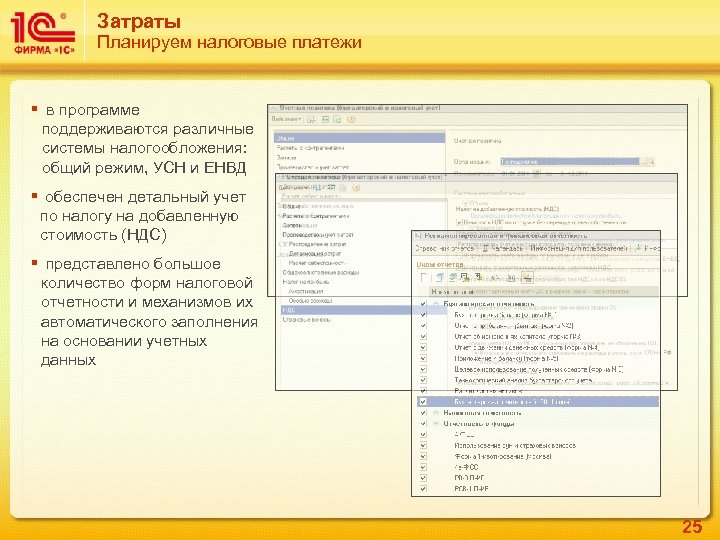
Task: Click the calendar icon beside the policy start date
Action: pos(537,174)
